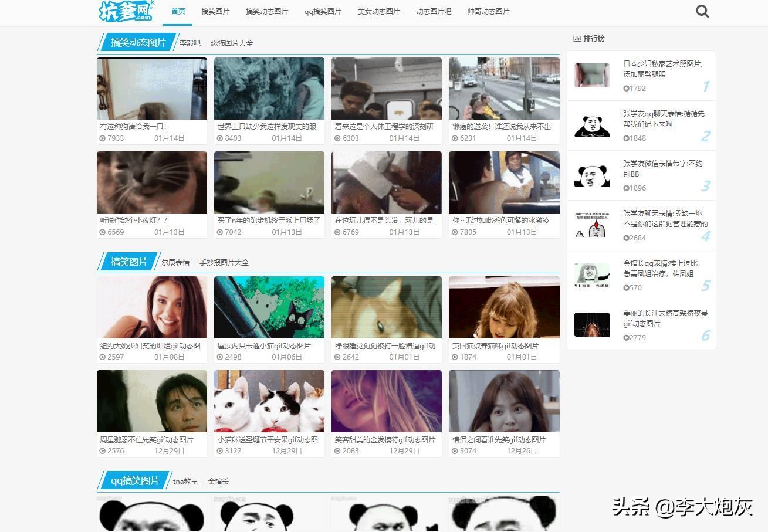The image size is (768, 532).
Task: Open the 手抄报图片大全 link
Action: pos(224,262)
